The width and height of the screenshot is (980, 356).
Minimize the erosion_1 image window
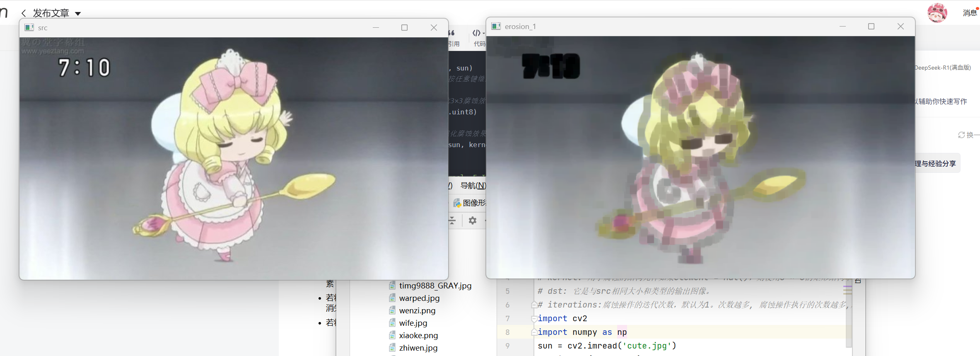[x=842, y=26]
